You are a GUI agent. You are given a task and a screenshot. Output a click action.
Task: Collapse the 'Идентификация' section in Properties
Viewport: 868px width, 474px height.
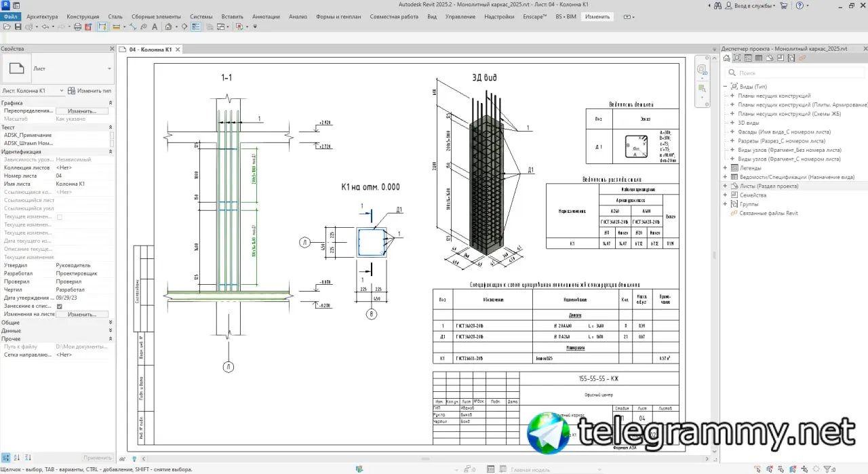pyautogui.click(x=111, y=152)
